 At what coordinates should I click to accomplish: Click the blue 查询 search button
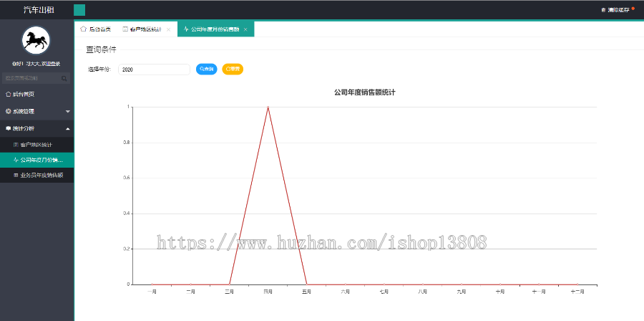pyautogui.click(x=207, y=70)
